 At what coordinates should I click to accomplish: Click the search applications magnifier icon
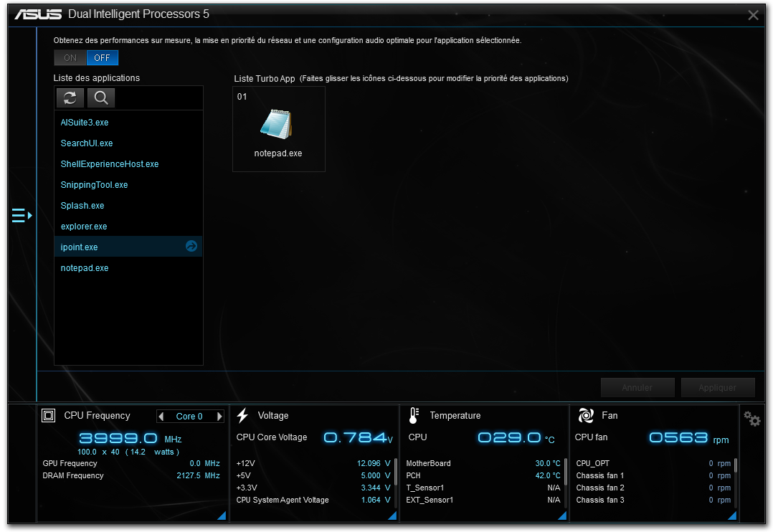pos(101,98)
